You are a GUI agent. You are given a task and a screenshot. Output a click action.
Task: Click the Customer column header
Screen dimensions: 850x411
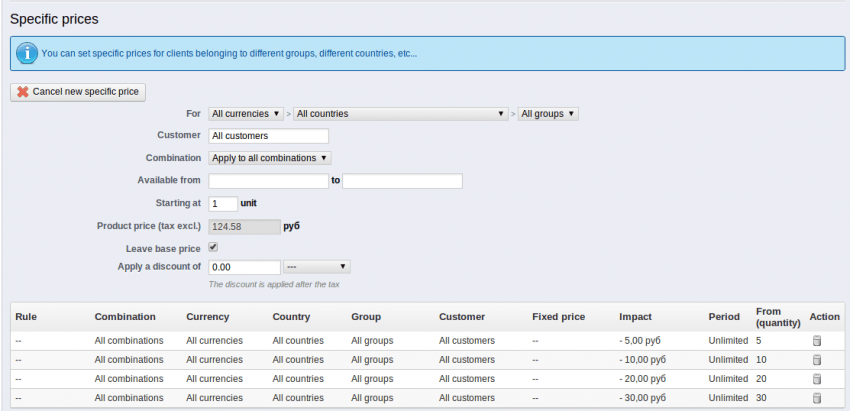pyautogui.click(x=462, y=317)
